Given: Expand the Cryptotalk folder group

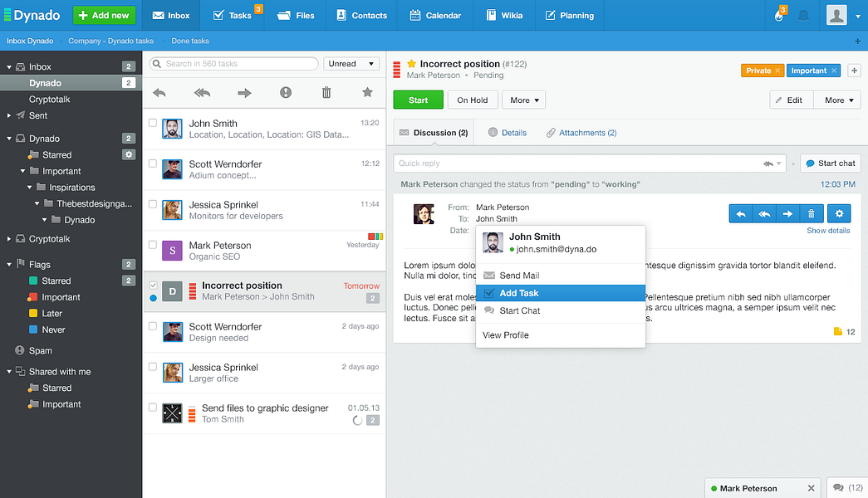Looking at the screenshot, I should [x=9, y=239].
